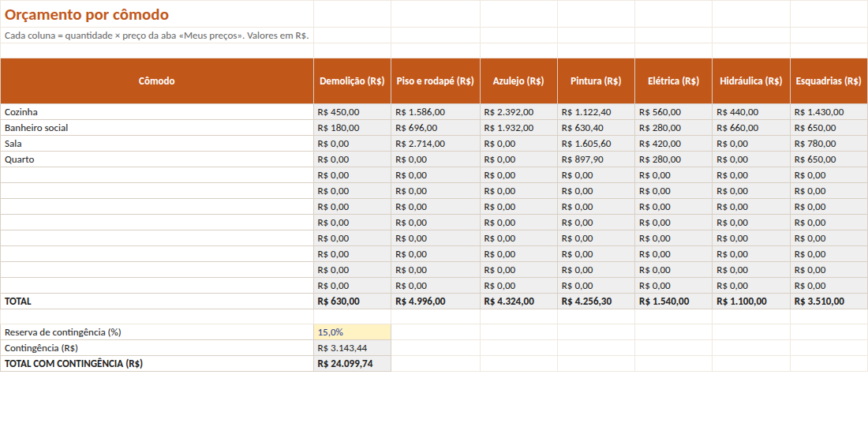The image size is (868, 442).
Task: Click 'Reserva de contingência (%)' label
Action: pos(157,332)
